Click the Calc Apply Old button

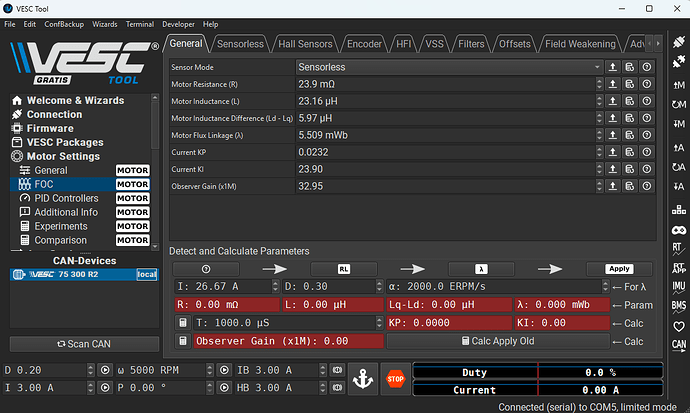coord(498,341)
